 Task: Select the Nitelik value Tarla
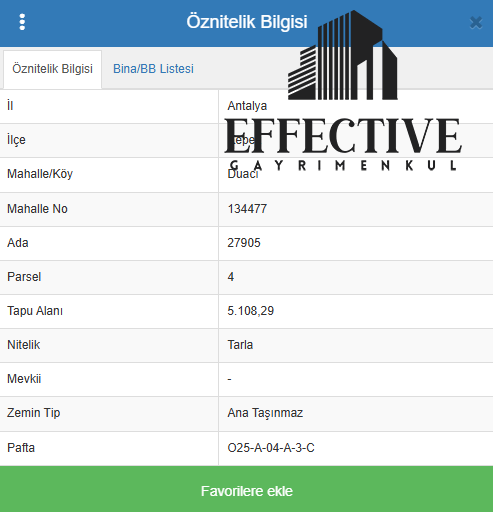[240, 345]
